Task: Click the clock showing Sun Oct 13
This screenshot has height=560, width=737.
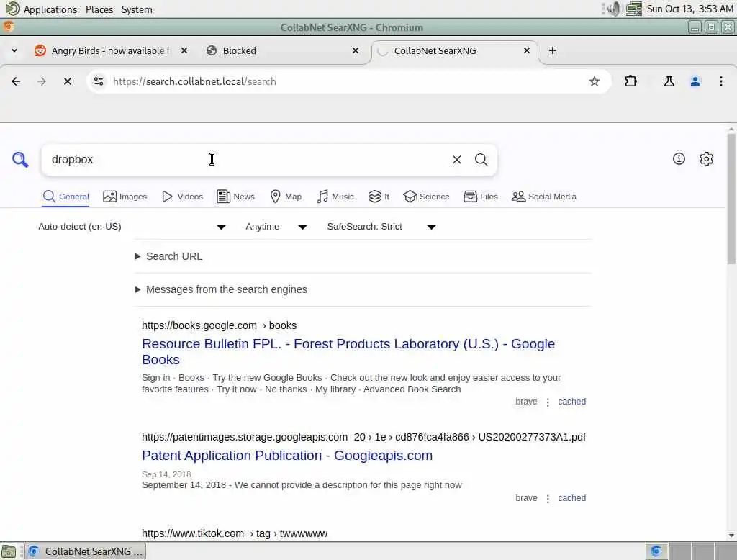Action: (x=689, y=9)
